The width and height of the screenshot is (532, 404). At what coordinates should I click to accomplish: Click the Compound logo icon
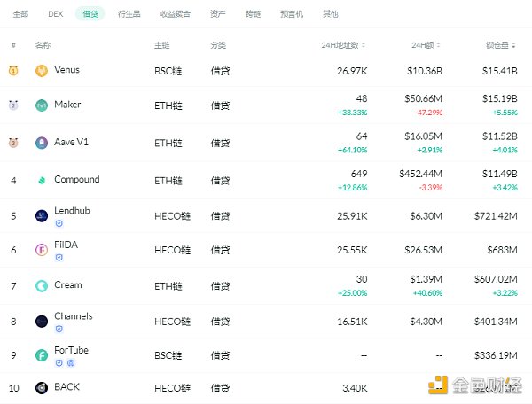(42, 180)
